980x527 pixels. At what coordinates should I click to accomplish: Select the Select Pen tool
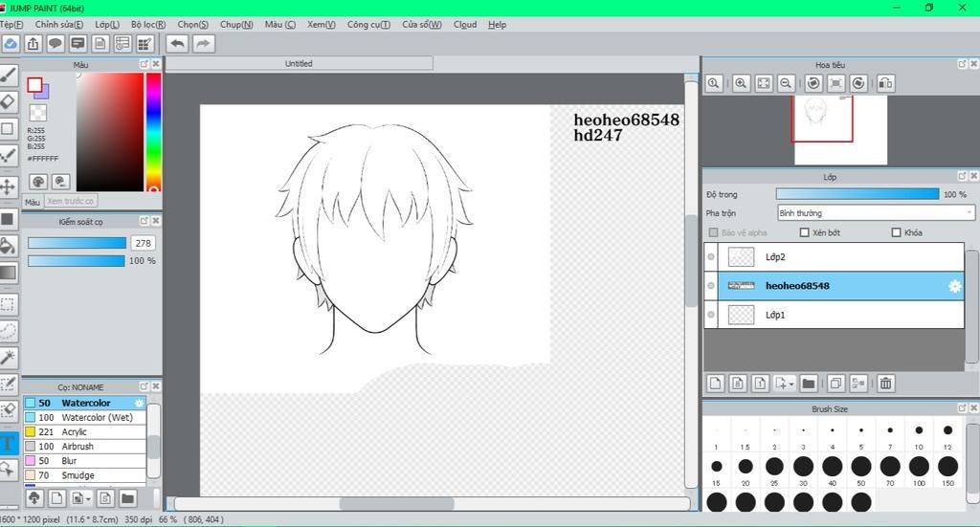8,384
